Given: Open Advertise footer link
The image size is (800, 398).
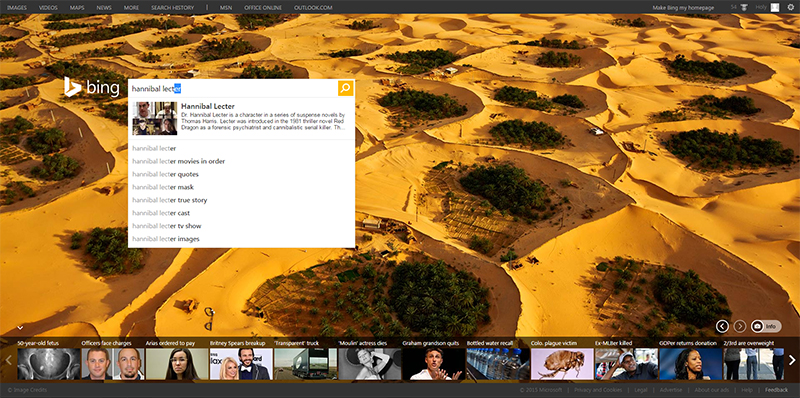Looking at the screenshot, I should 670,390.
